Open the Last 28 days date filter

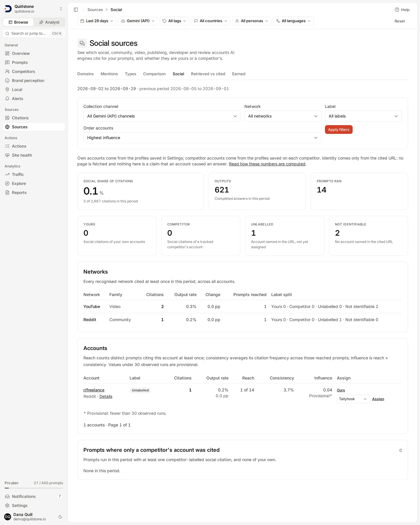tap(97, 21)
